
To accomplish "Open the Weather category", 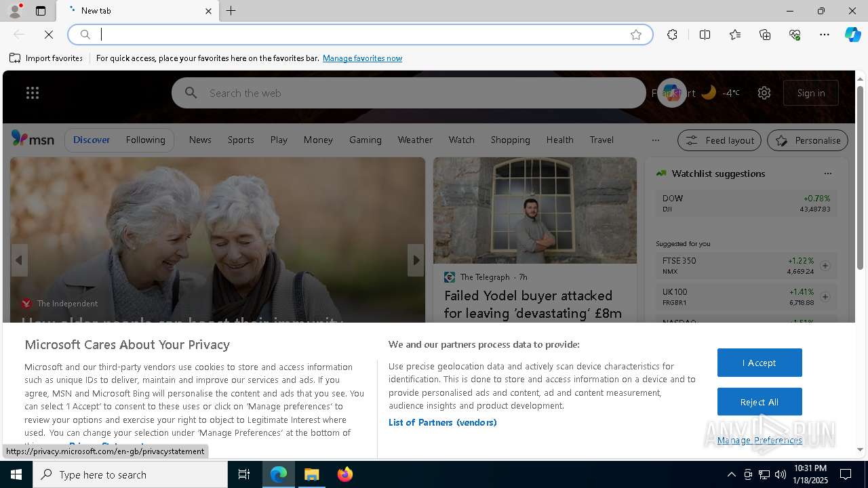I will [x=415, y=140].
